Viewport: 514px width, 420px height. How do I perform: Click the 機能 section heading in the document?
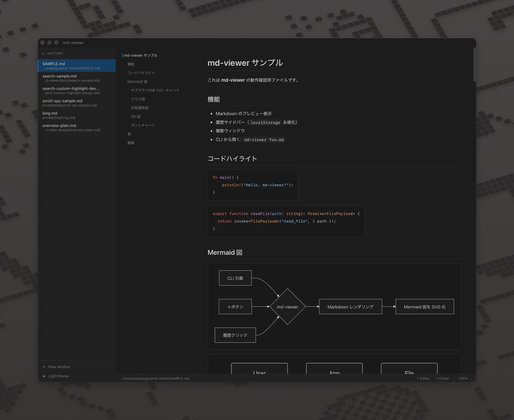point(214,99)
